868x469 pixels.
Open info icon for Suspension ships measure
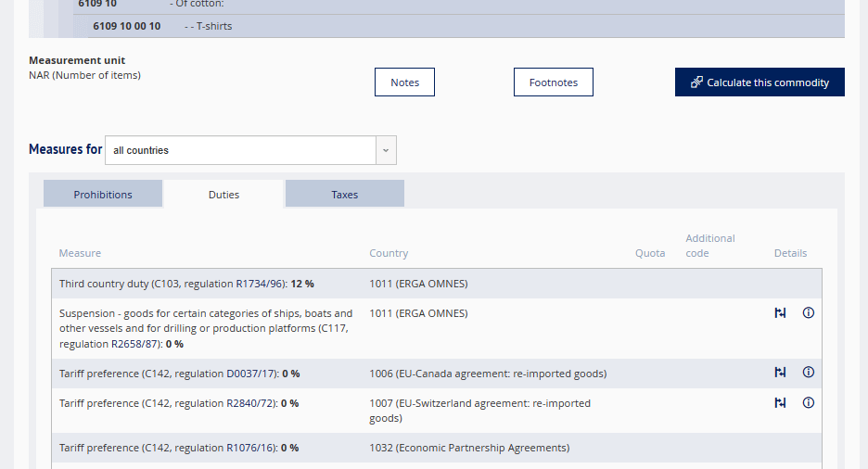(809, 313)
